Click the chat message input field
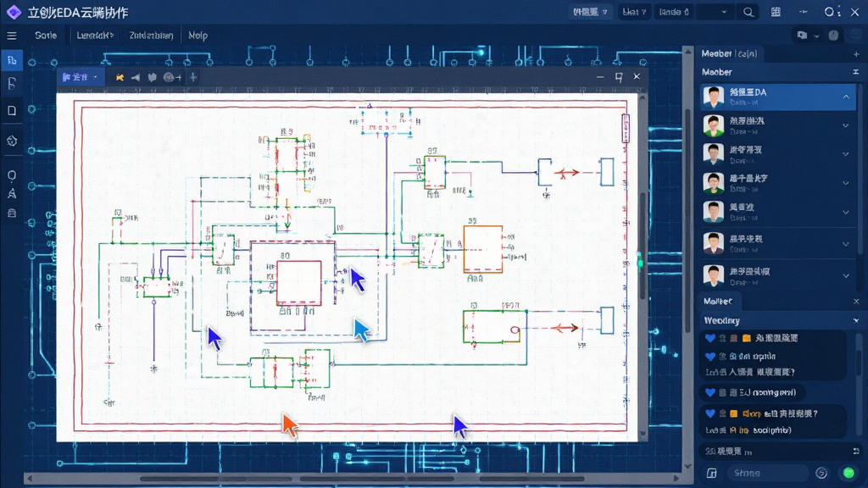The width and height of the screenshot is (868, 488). [768, 473]
